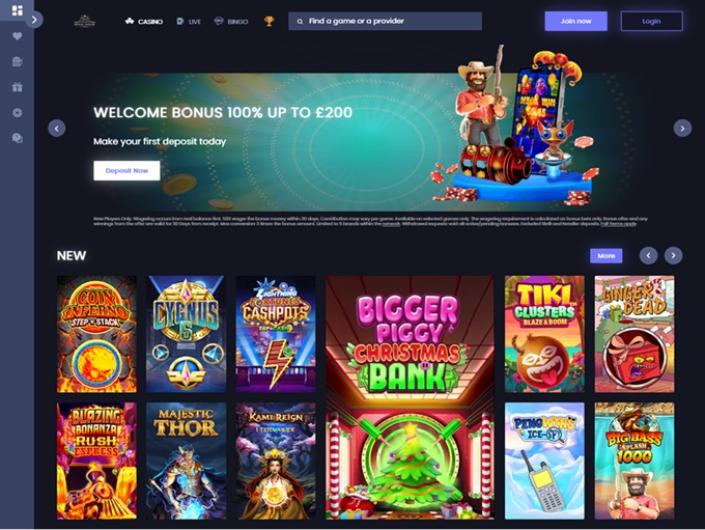Go to next banner slide
The width and height of the screenshot is (705, 530).
coord(682,129)
